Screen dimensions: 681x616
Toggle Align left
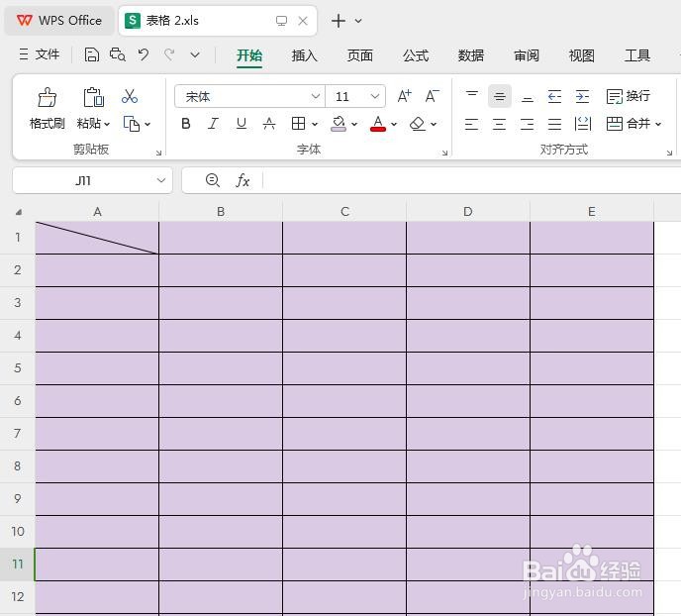point(472,124)
